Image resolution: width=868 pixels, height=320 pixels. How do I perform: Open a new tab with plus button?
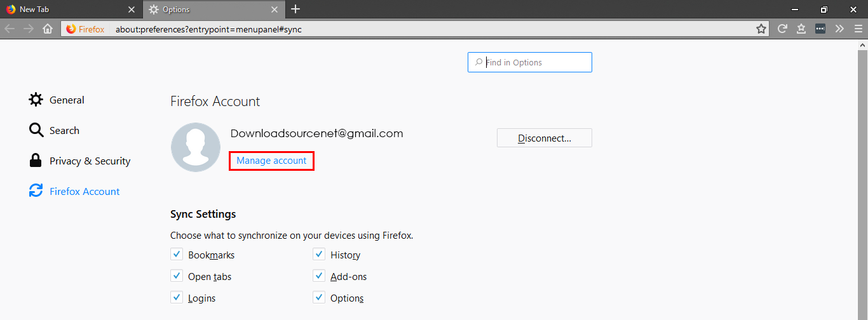point(295,10)
